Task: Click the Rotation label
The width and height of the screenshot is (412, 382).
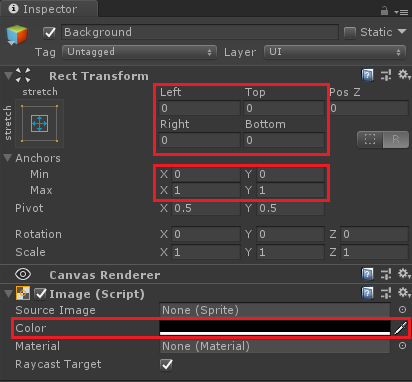Action: point(38,234)
